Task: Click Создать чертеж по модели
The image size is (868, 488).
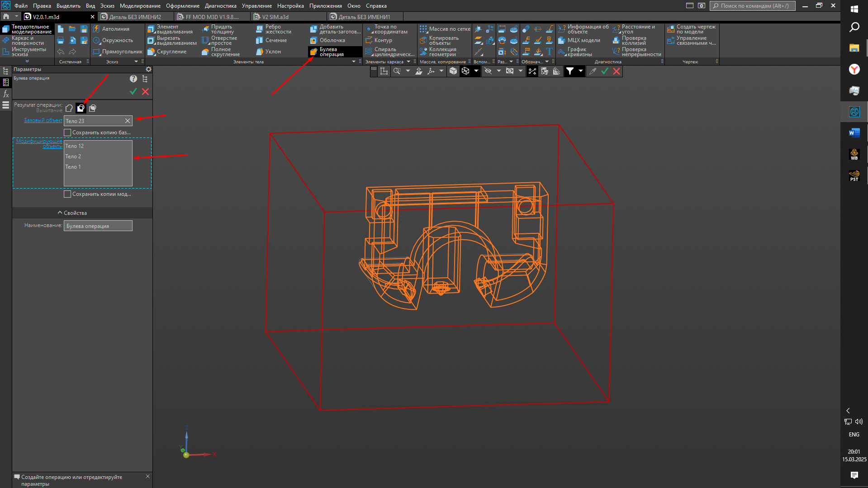Action: point(692,29)
